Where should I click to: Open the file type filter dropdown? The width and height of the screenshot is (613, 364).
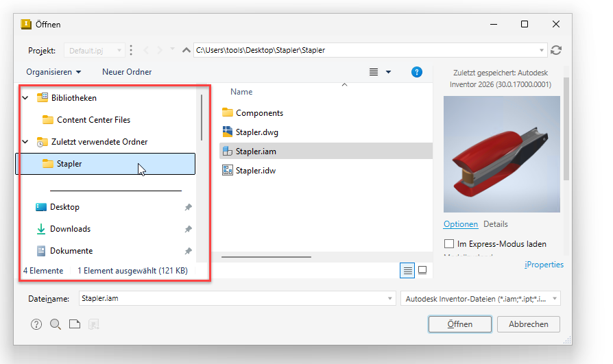tap(481, 299)
